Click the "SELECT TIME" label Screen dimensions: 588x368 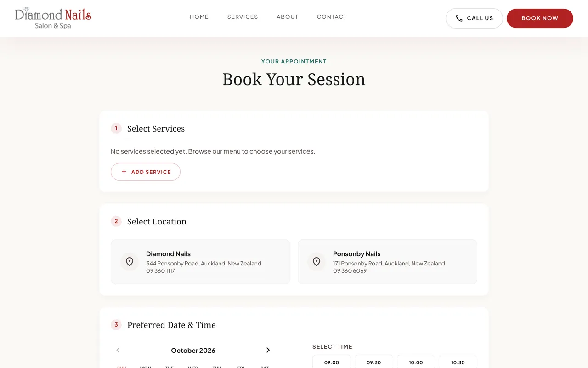coord(332,347)
